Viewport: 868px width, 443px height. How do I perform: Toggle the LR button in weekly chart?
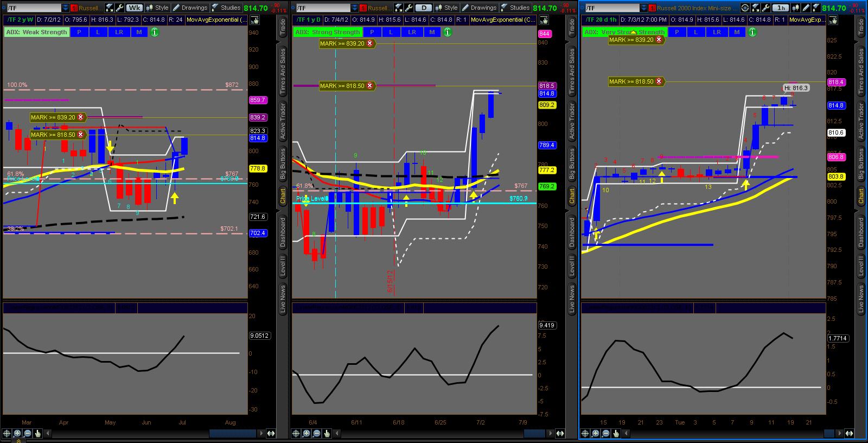(x=119, y=32)
